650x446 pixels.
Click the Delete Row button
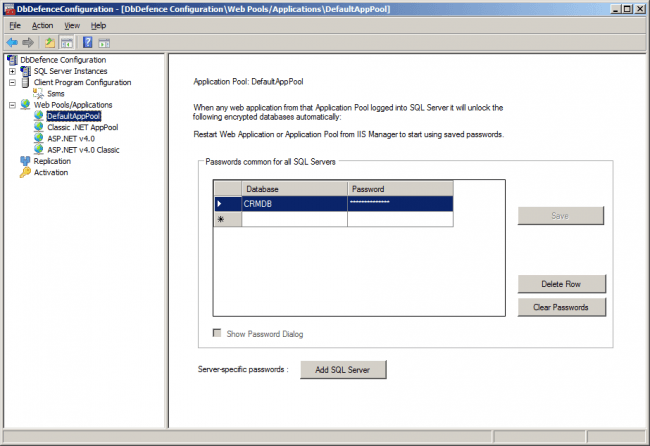(561, 284)
